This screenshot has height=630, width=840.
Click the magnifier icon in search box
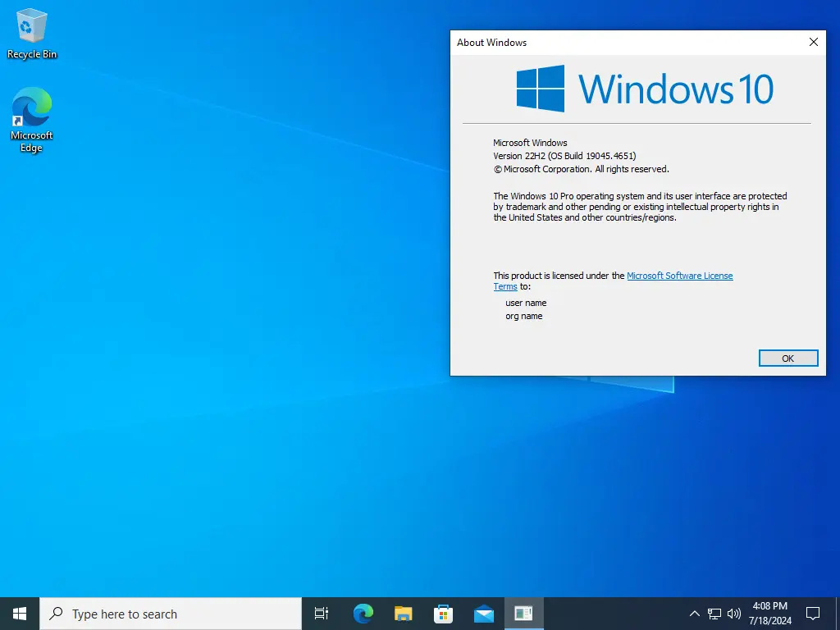56,614
